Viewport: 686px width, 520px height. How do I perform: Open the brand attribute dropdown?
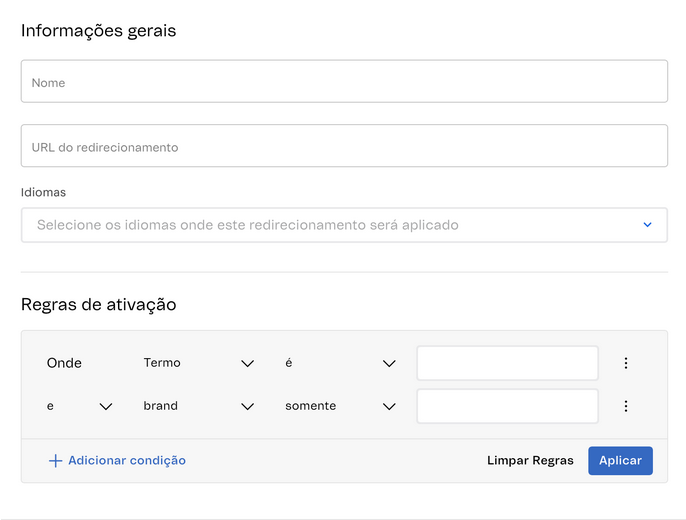point(198,406)
